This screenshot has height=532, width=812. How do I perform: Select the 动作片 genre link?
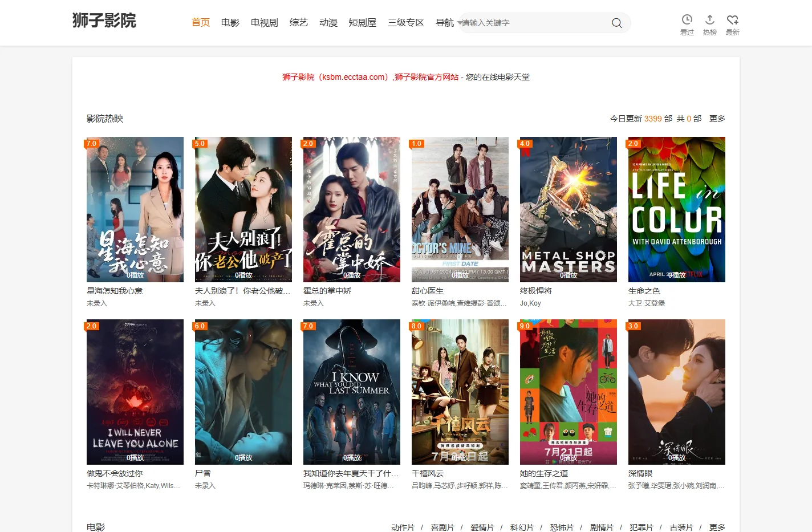coord(403,527)
